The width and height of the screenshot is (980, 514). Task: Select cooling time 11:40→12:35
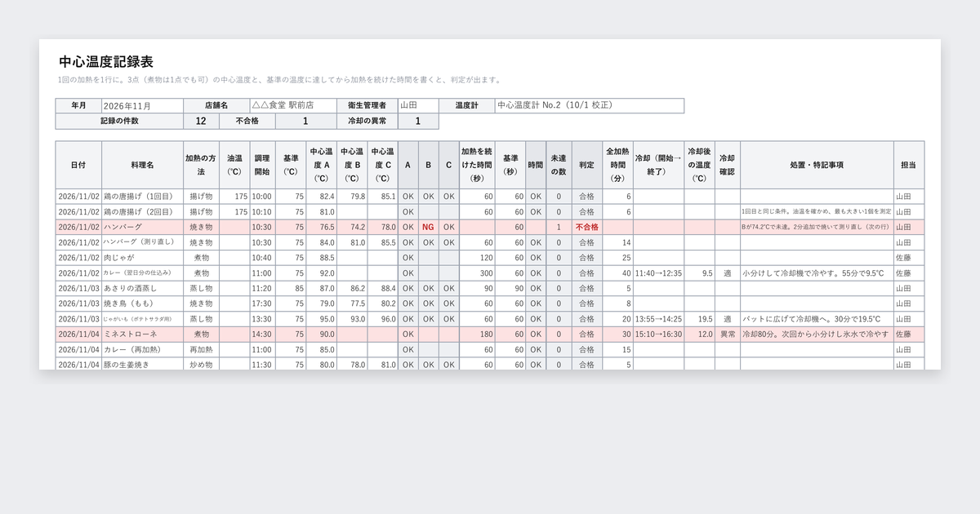(x=658, y=273)
